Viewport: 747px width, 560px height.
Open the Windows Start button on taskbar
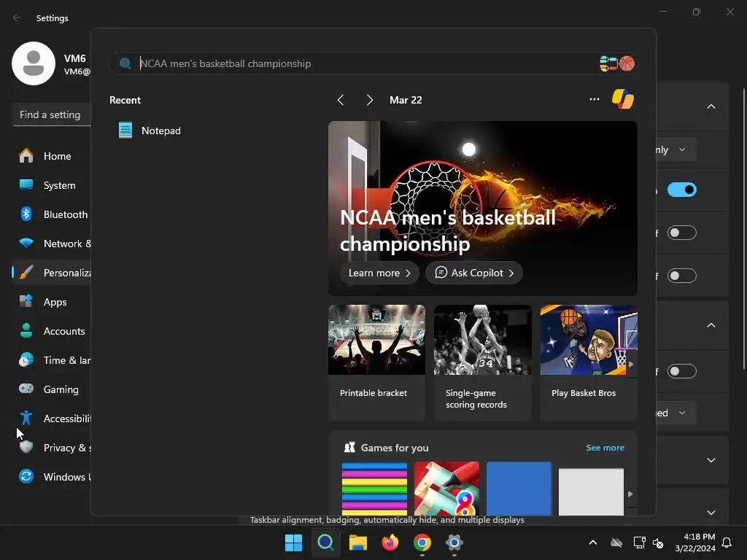point(293,542)
